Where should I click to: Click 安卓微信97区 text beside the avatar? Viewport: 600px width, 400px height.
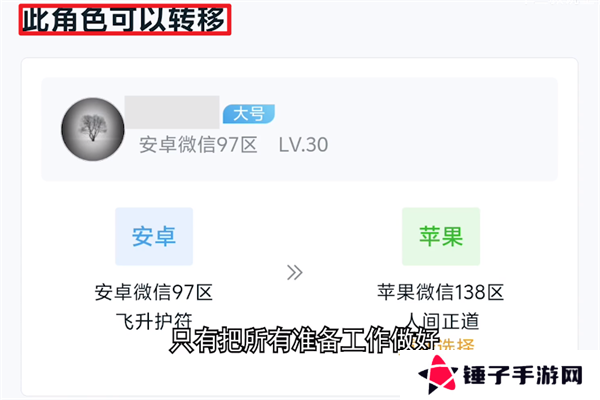[x=198, y=145]
